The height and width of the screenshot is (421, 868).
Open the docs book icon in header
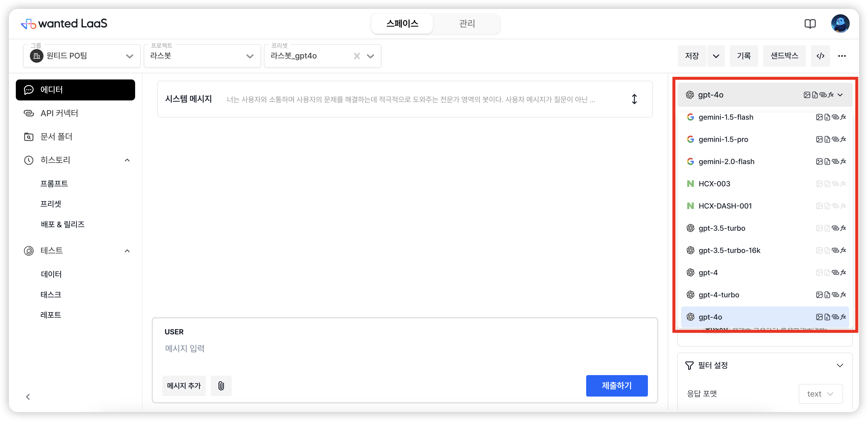point(810,24)
